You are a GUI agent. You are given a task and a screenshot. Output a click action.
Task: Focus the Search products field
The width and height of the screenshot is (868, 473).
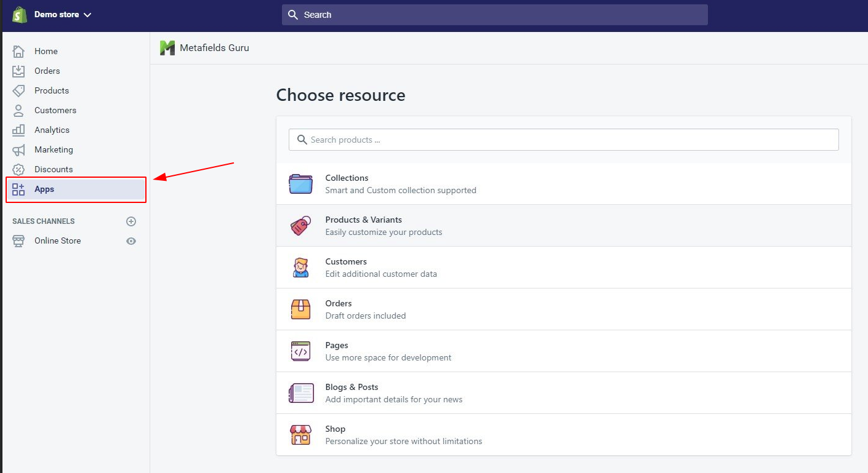(x=563, y=140)
